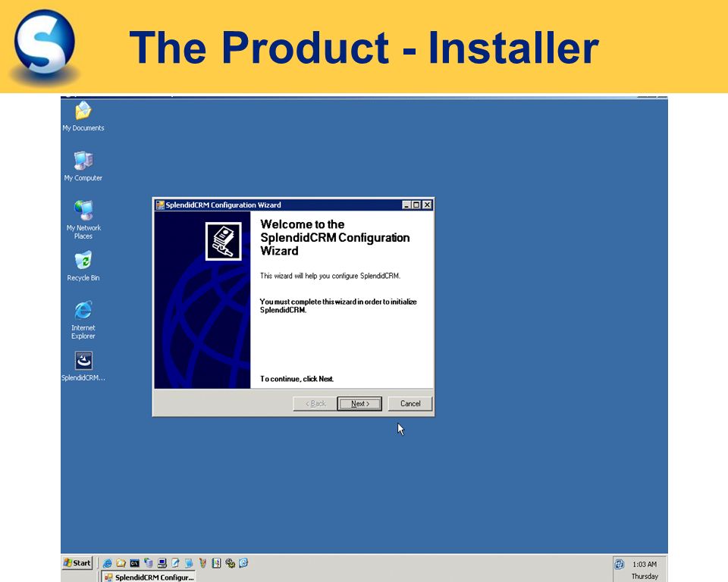Screen dimensions: 728x582
Task: Select the SplendidCRM Configur... taskbar button
Action: (149, 577)
